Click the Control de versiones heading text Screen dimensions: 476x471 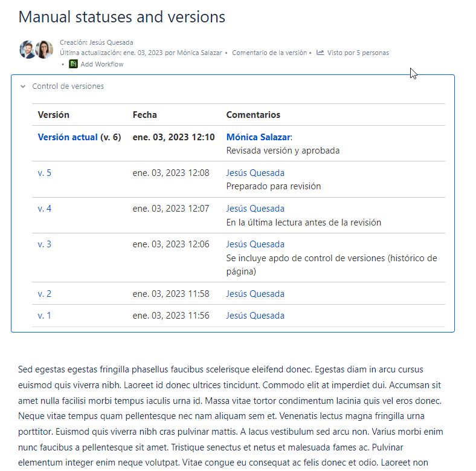pyautogui.click(x=68, y=86)
